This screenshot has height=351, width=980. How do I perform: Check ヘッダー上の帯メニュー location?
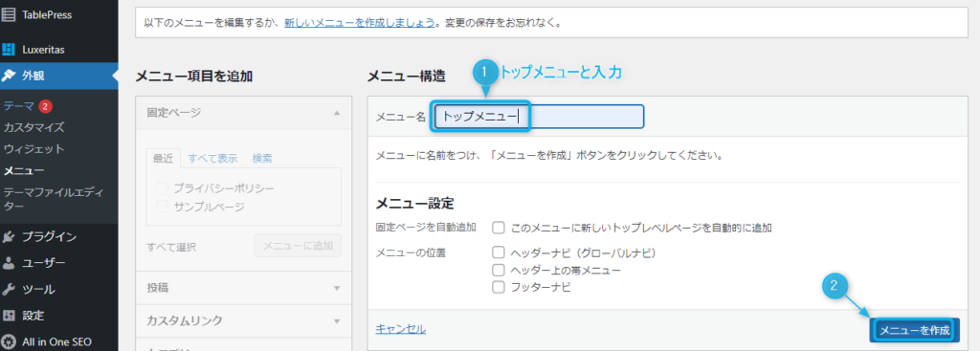tap(498, 271)
